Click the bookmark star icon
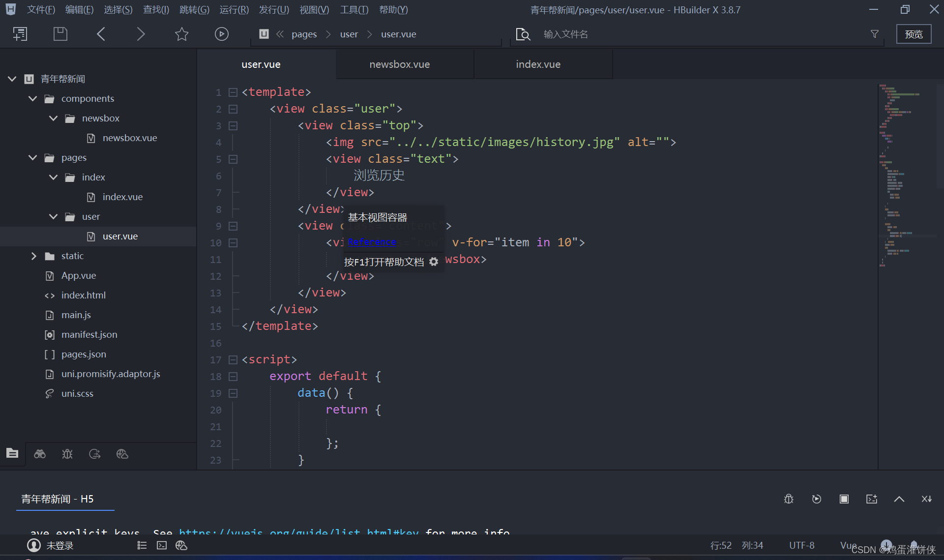 point(181,34)
